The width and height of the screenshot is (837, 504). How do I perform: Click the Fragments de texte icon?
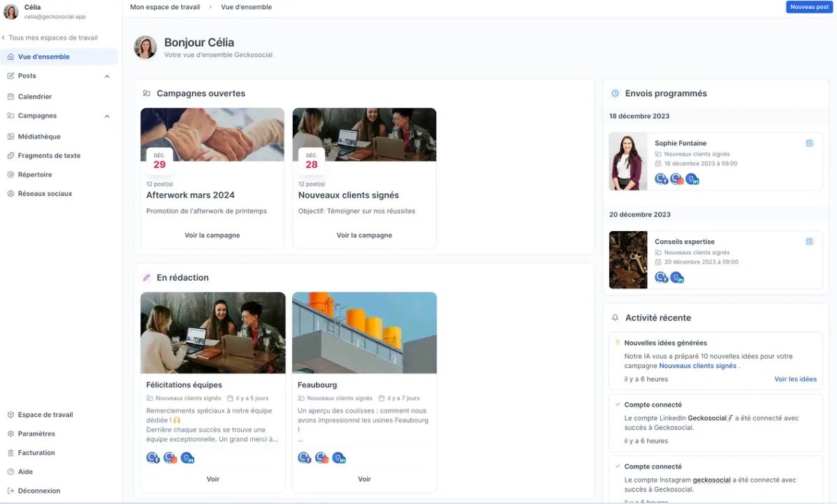tap(10, 156)
